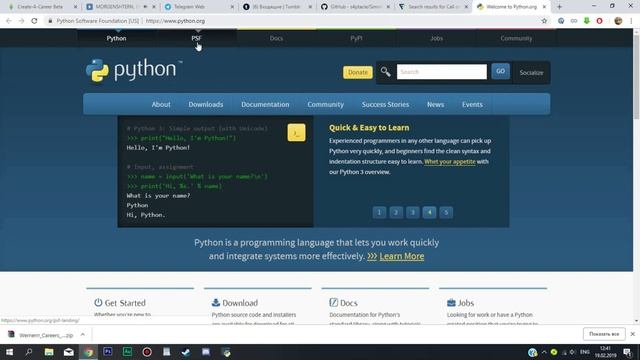Show slide 1 of the carousel
Screen dimensions: 640x360
tap(379, 212)
